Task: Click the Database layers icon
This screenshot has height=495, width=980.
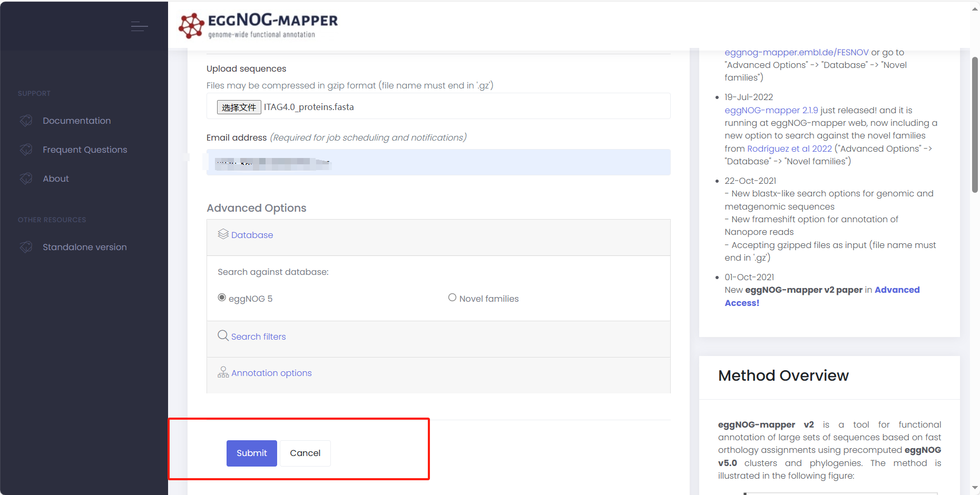Action: 223,234
